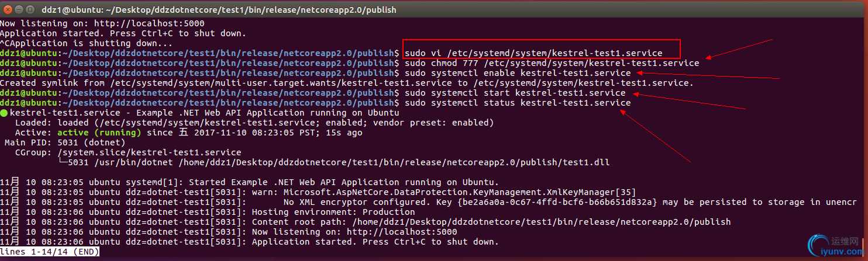Click the green service status dot
This screenshot has width=868, height=261.
click(x=4, y=113)
